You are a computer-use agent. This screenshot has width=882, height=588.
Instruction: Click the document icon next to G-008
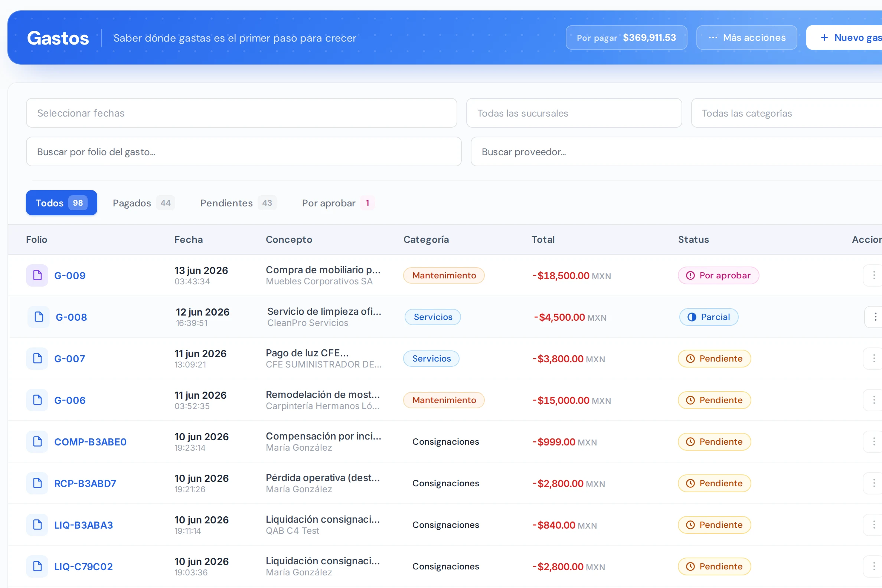tap(39, 317)
